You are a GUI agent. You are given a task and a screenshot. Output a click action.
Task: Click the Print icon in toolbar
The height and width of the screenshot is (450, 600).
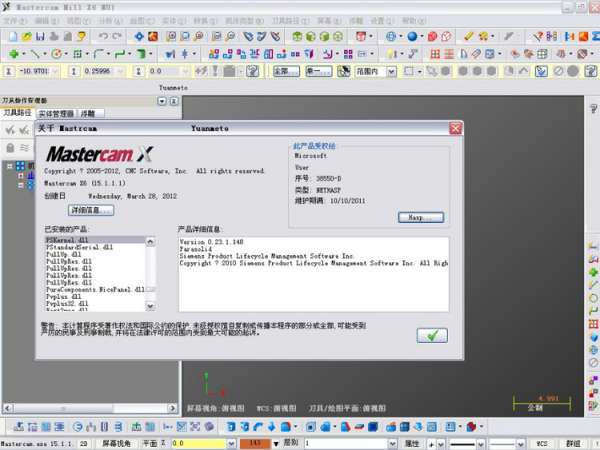coord(54,36)
